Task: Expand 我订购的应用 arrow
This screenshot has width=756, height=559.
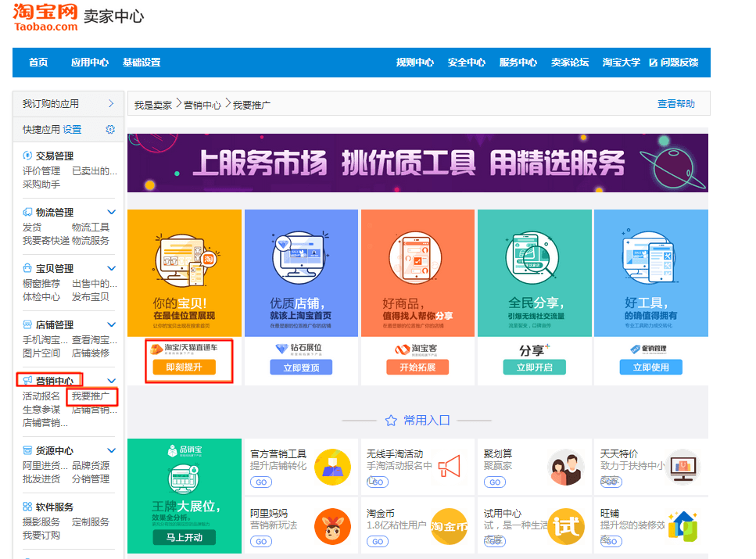Action: tap(111, 103)
